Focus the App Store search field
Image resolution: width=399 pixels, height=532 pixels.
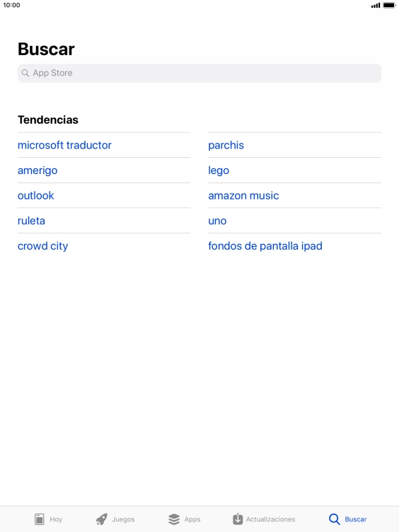pyautogui.click(x=199, y=73)
